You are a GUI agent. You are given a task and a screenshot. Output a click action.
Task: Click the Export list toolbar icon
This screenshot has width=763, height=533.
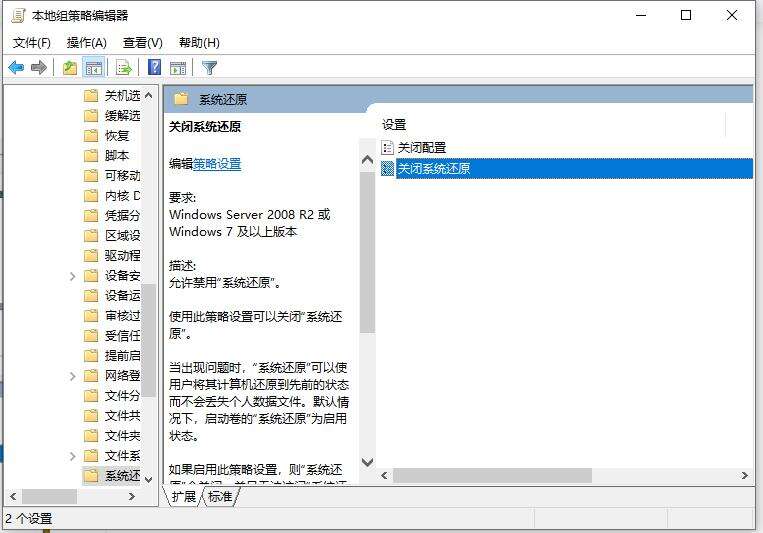point(124,68)
